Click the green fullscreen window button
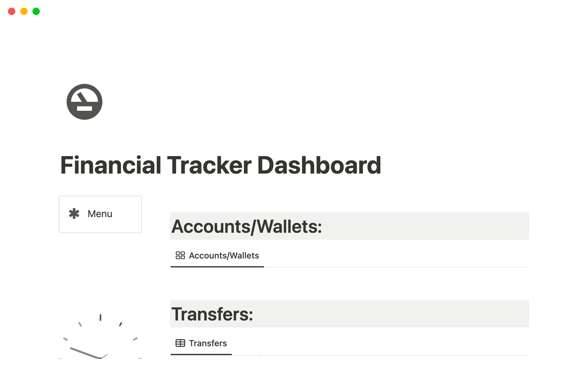588x368 pixels. click(36, 11)
